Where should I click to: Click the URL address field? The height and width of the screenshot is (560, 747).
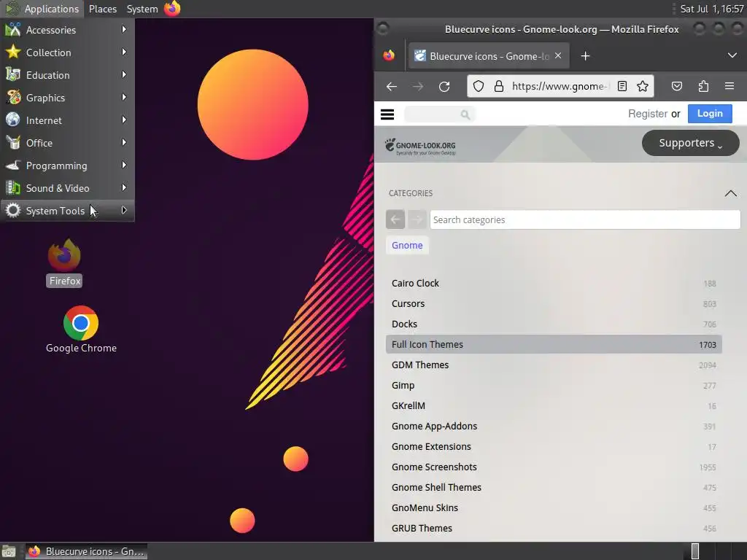[x=560, y=86]
